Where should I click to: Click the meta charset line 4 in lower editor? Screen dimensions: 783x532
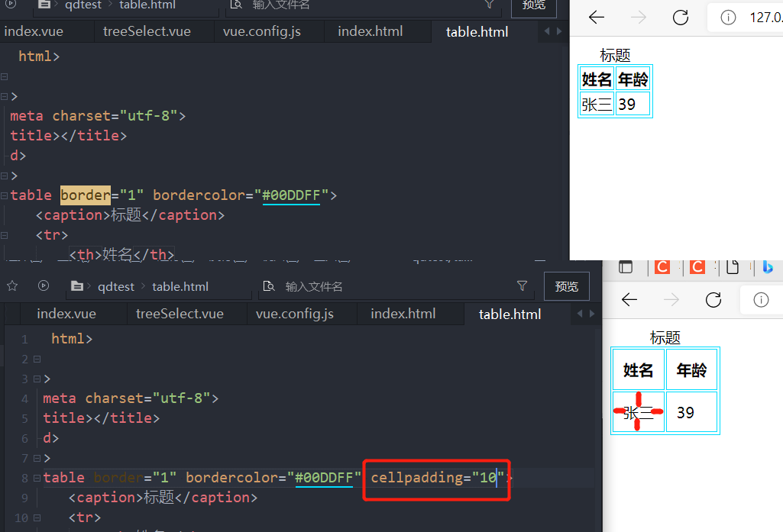click(131, 398)
